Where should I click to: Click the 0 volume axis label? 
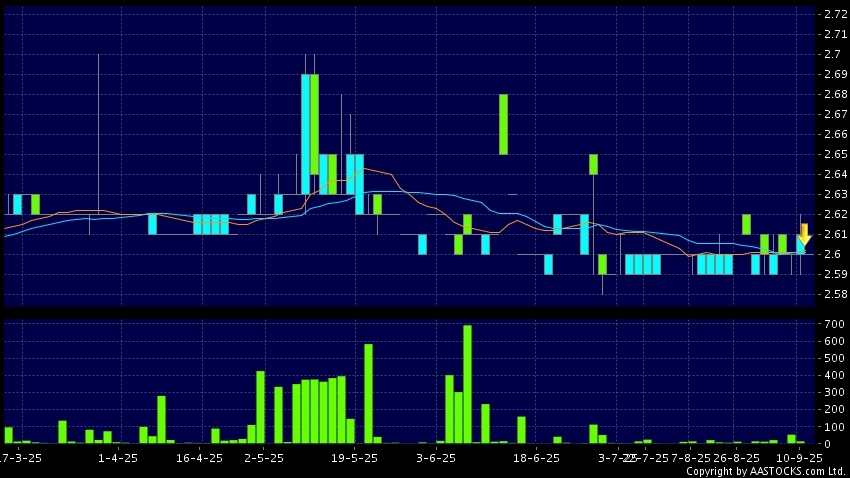(x=827, y=444)
